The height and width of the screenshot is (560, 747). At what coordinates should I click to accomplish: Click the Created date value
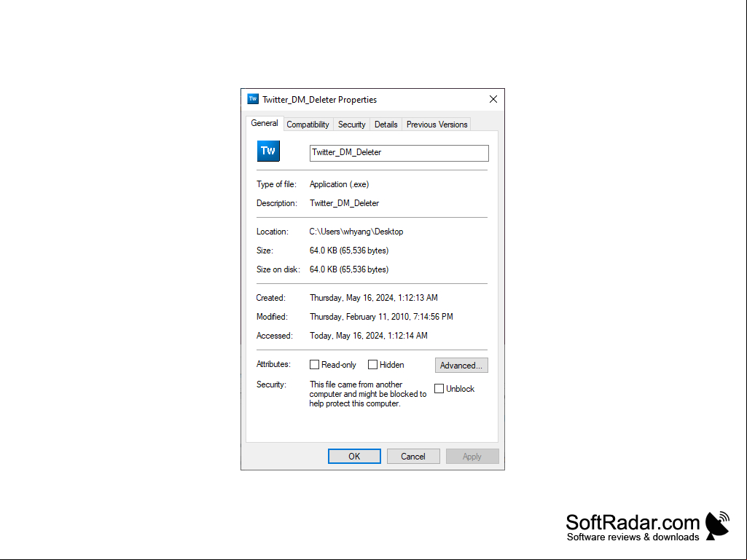click(373, 298)
